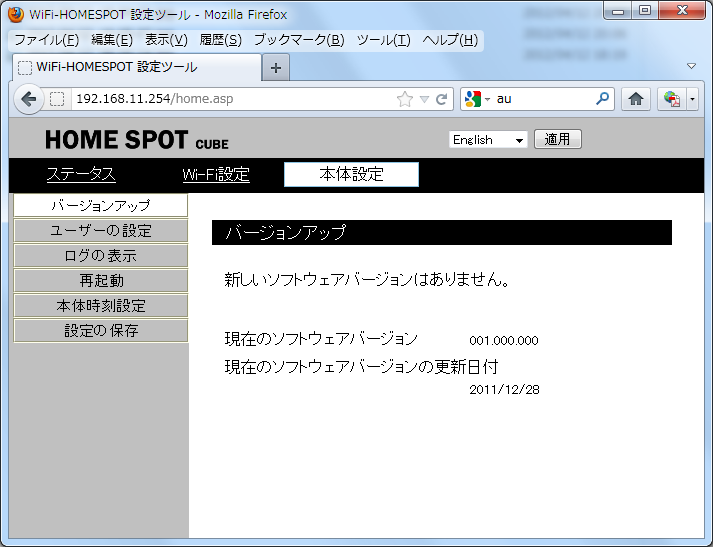Select バージョンアップ in the sidebar
The image size is (713, 547).
click(x=100, y=206)
